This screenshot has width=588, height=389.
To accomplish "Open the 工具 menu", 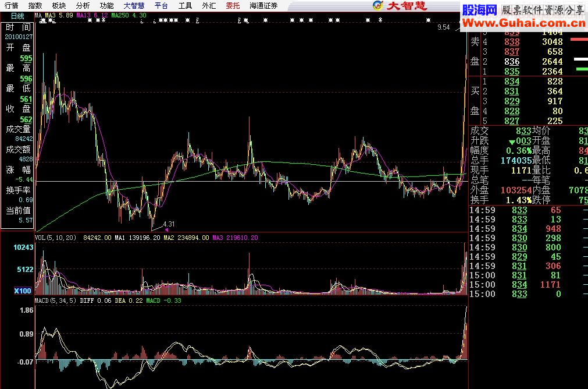I will pyautogui.click(x=185, y=5).
